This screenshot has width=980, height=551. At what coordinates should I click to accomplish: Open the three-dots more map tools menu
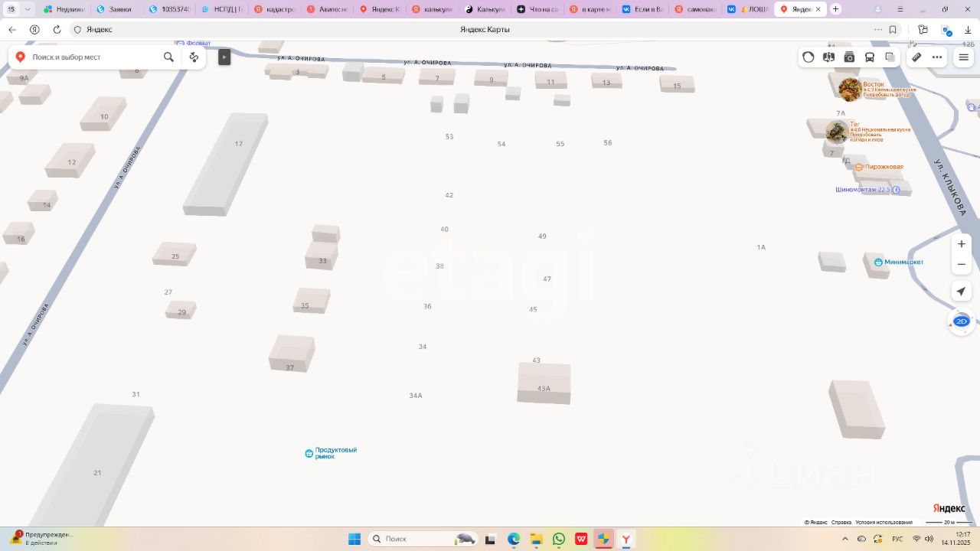tap(937, 57)
